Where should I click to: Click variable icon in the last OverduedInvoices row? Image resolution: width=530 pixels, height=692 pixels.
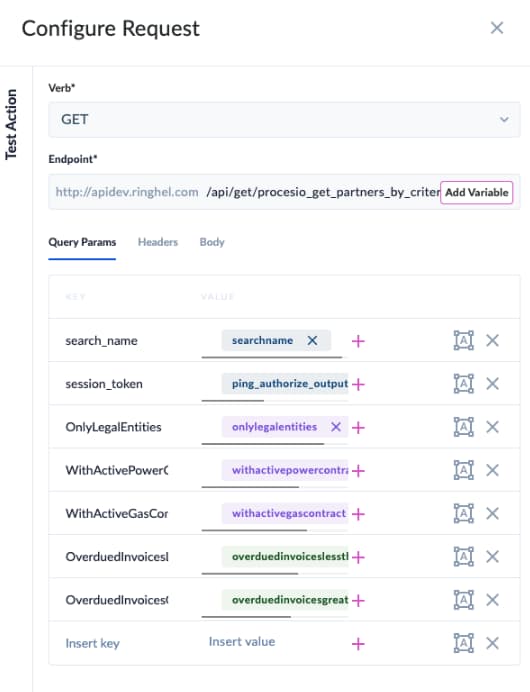[463, 600]
